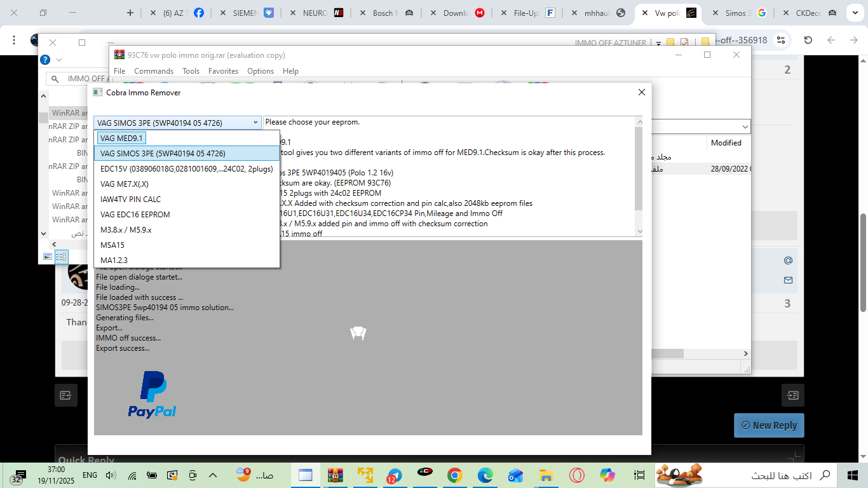
Task: Select VAG ME7.X(.X) from the dropdown list
Action: click(187, 184)
